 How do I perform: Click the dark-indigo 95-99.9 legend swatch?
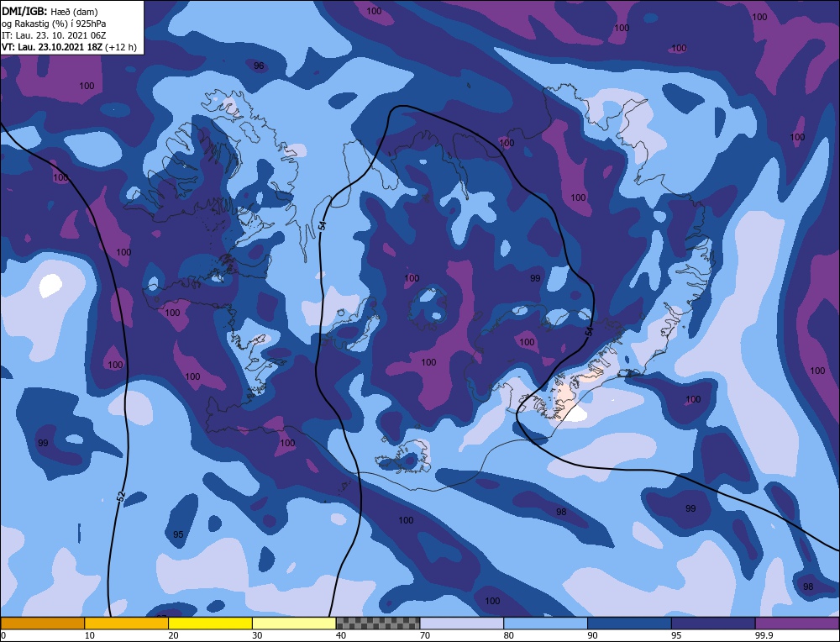tap(713, 624)
